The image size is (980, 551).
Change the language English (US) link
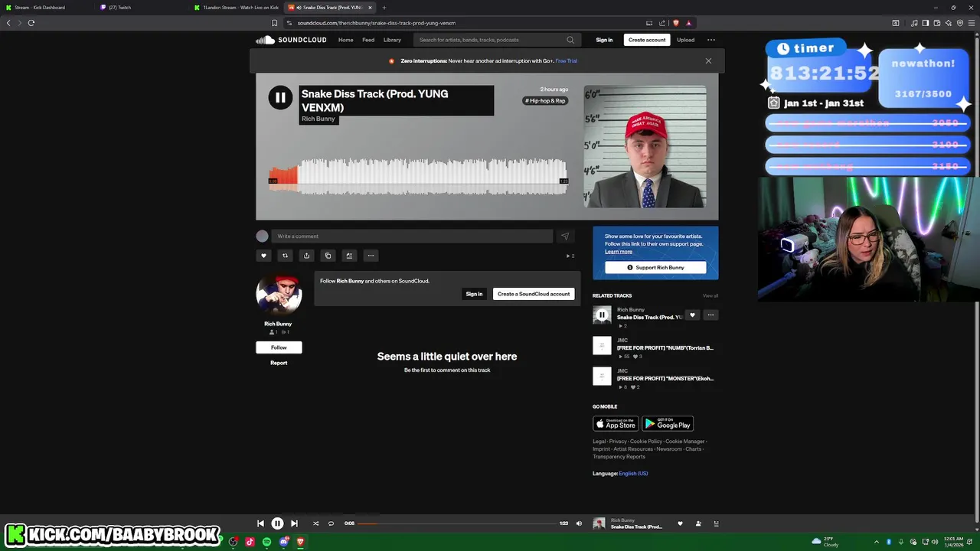(x=633, y=474)
